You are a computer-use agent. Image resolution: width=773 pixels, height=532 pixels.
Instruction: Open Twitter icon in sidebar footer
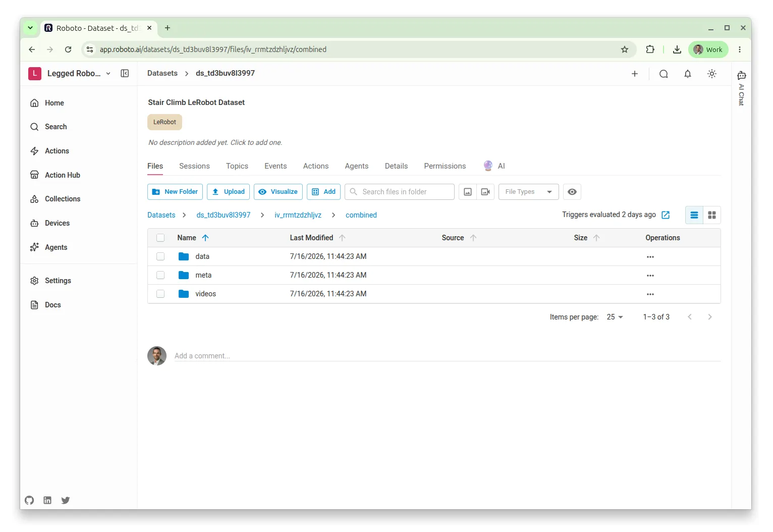click(x=66, y=500)
